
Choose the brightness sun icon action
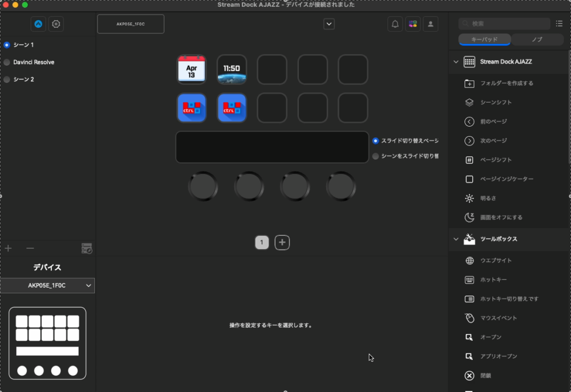tap(470, 199)
